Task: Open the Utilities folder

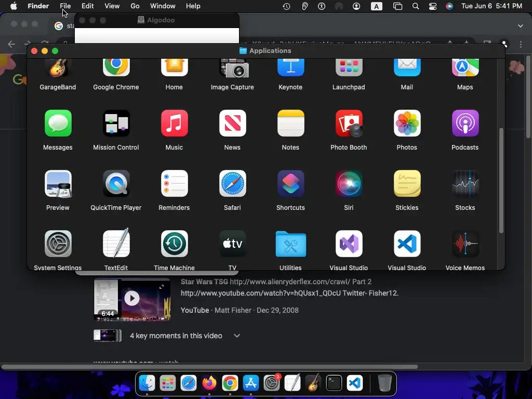Action: [x=291, y=244]
